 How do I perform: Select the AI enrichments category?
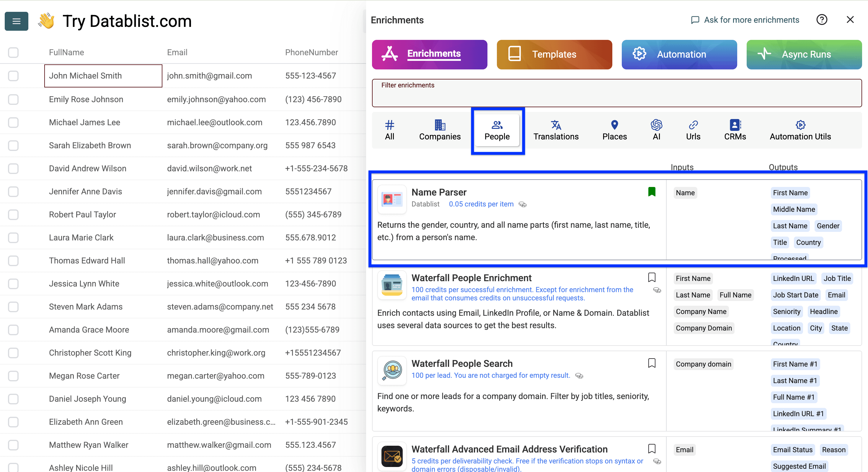(x=656, y=130)
